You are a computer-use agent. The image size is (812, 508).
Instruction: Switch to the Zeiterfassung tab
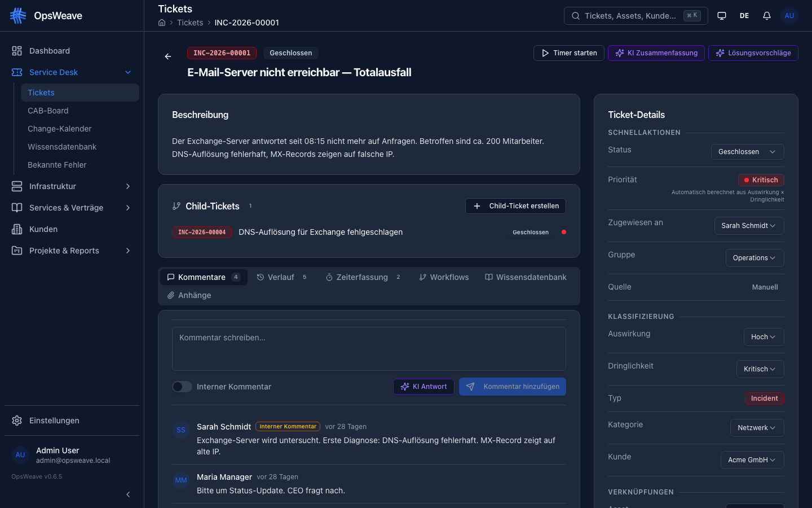tap(362, 277)
